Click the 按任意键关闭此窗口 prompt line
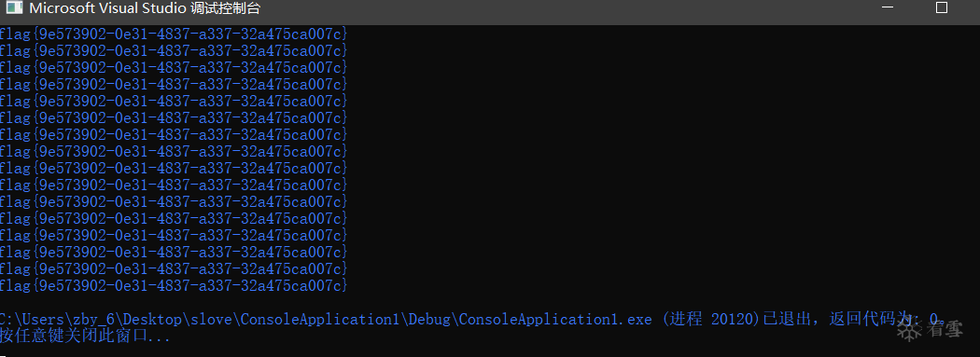Viewport: 980px width, 357px height. 86,336
